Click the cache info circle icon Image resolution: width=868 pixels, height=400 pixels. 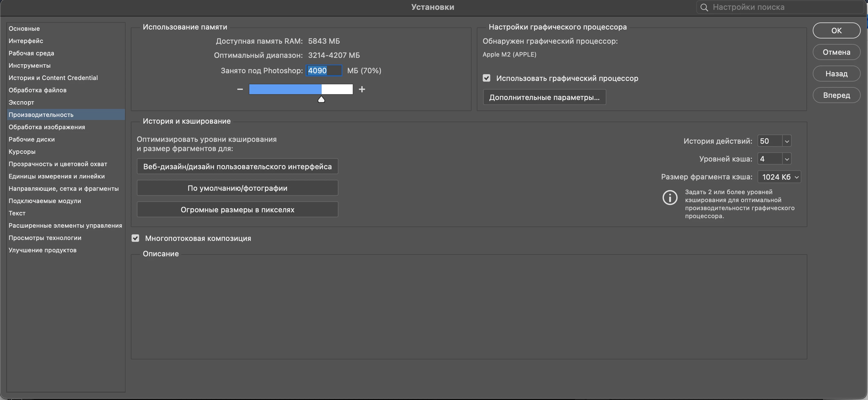669,198
